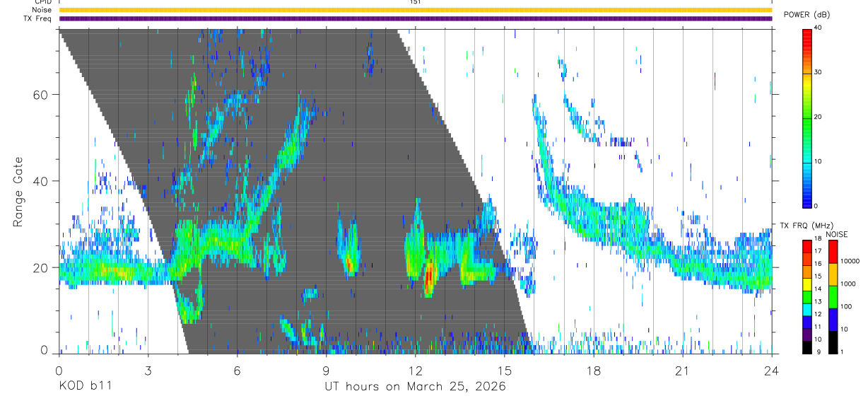
Task: Click the "0" hour tick on time axis
Action: coord(59,371)
